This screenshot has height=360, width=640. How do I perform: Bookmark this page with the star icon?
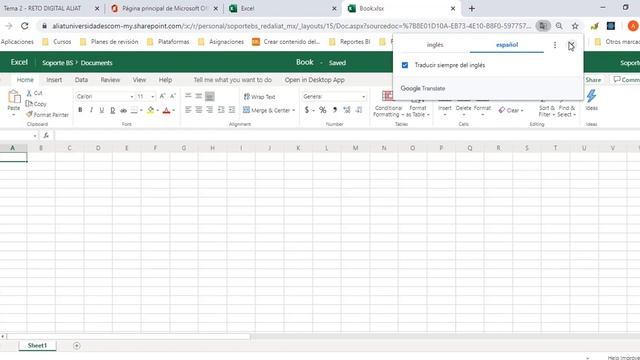click(575, 26)
